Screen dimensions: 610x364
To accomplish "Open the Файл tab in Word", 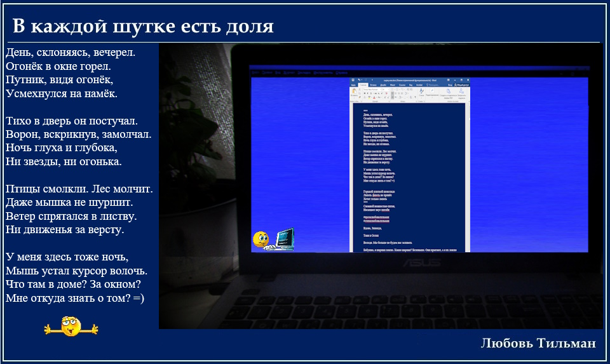I will [353, 84].
